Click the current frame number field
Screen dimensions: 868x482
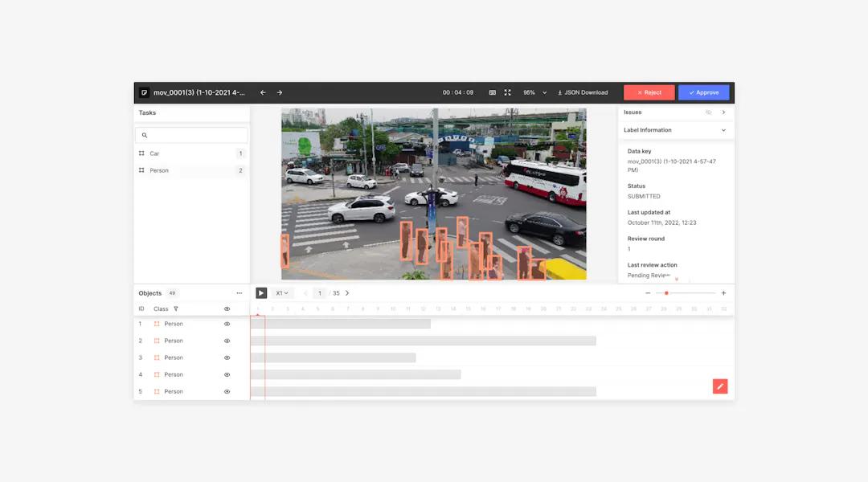[319, 293]
